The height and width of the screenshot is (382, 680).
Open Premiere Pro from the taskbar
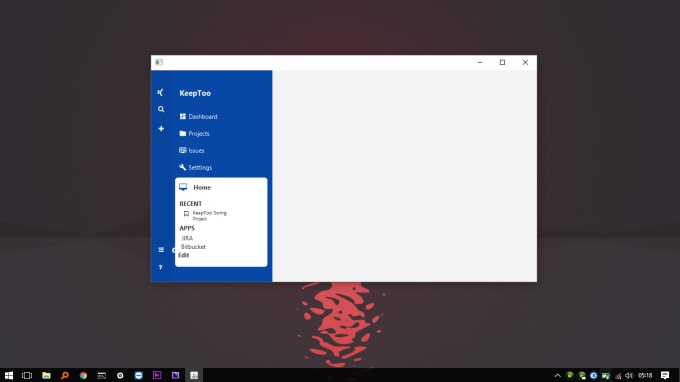(157, 375)
